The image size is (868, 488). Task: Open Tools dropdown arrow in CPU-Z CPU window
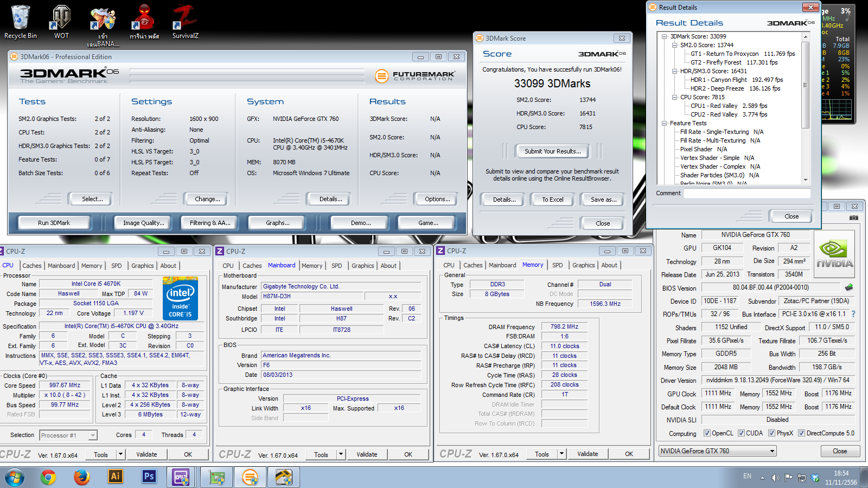[x=120, y=454]
